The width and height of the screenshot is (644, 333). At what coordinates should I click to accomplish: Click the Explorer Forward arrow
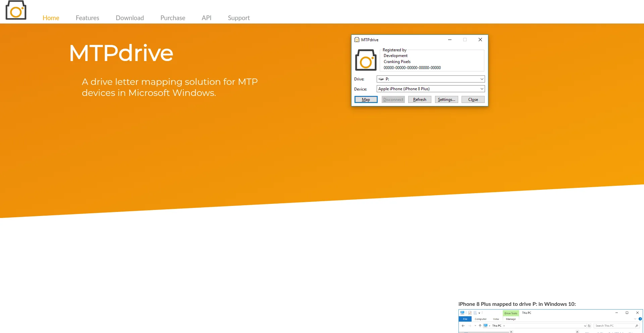pyautogui.click(x=470, y=326)
